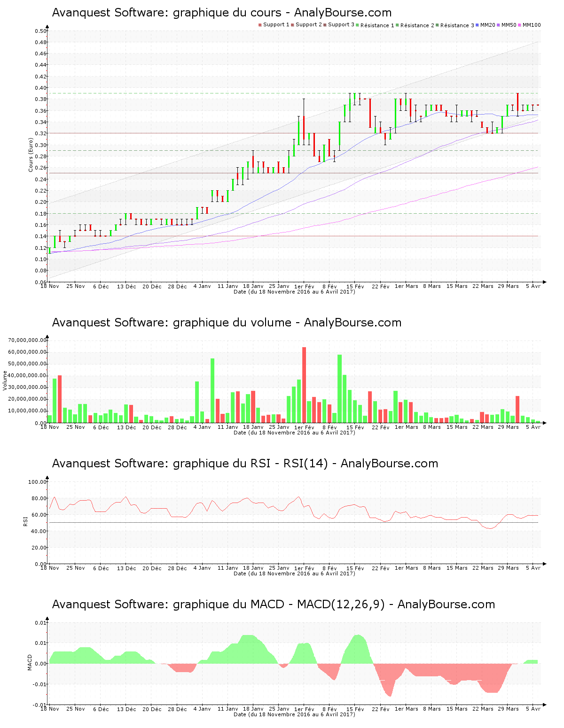Select the Résistance 3 legend label
Image resolution: width=564 pixels, height=728 pixels.
click(457, 25)
